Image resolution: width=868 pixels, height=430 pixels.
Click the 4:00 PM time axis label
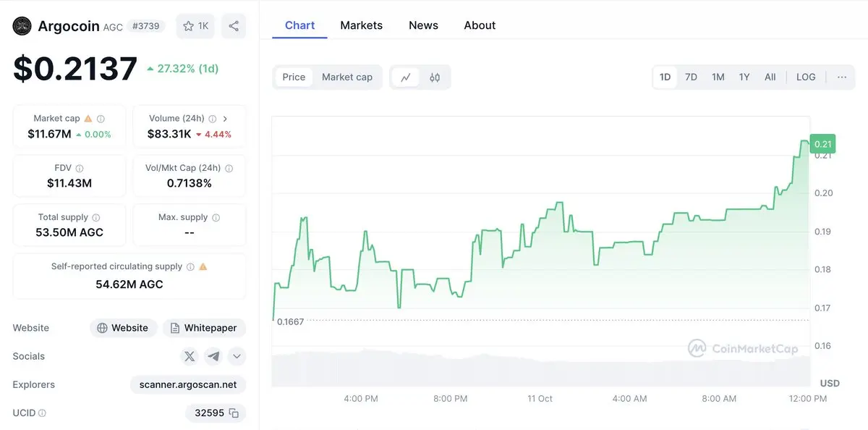tap(361, 399)
